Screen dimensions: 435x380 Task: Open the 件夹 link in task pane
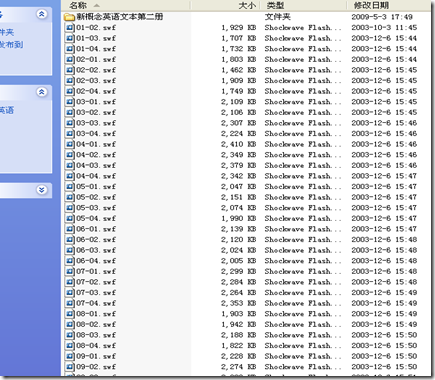point(7,32)
